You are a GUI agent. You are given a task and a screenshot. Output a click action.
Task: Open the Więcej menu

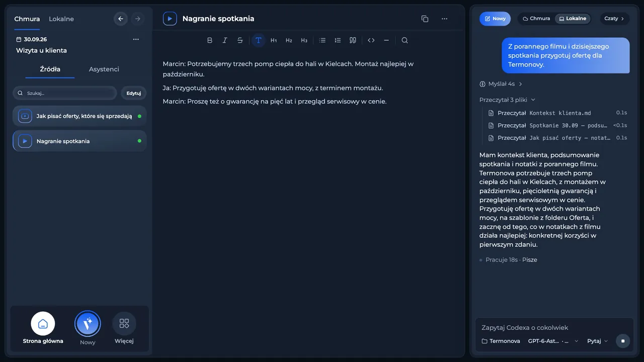tap(124, 328)
